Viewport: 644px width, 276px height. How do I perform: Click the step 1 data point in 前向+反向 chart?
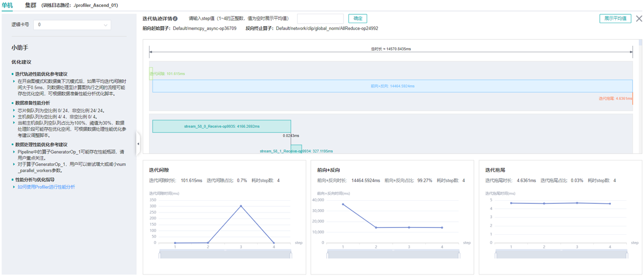(x=343, y=204)
